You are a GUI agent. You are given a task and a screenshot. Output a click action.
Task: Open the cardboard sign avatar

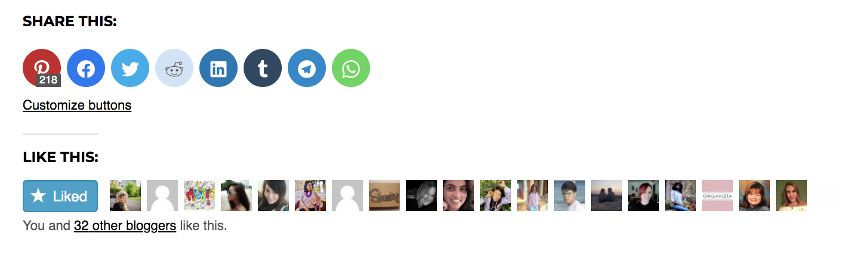click(384, 195)
